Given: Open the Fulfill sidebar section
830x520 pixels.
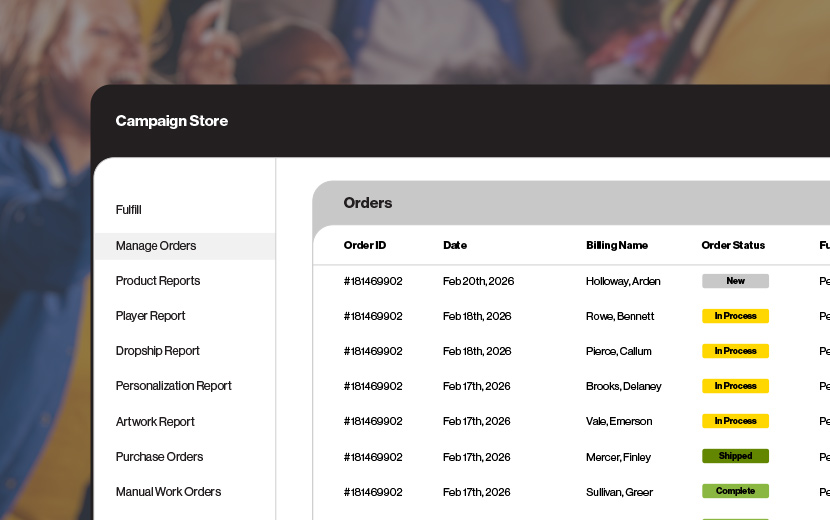Looking at the screenshot, I should (129, 210).
